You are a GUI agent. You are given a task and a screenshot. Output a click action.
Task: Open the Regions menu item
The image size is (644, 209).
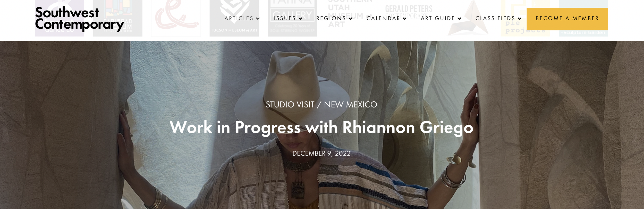pos(331,18)
